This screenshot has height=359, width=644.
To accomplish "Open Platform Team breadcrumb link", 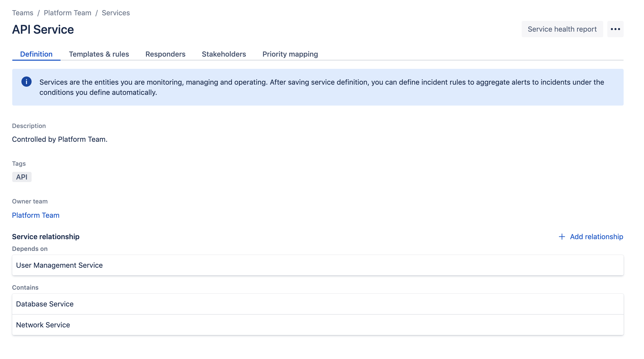I will pyautogui.click(x=68, y=13).
